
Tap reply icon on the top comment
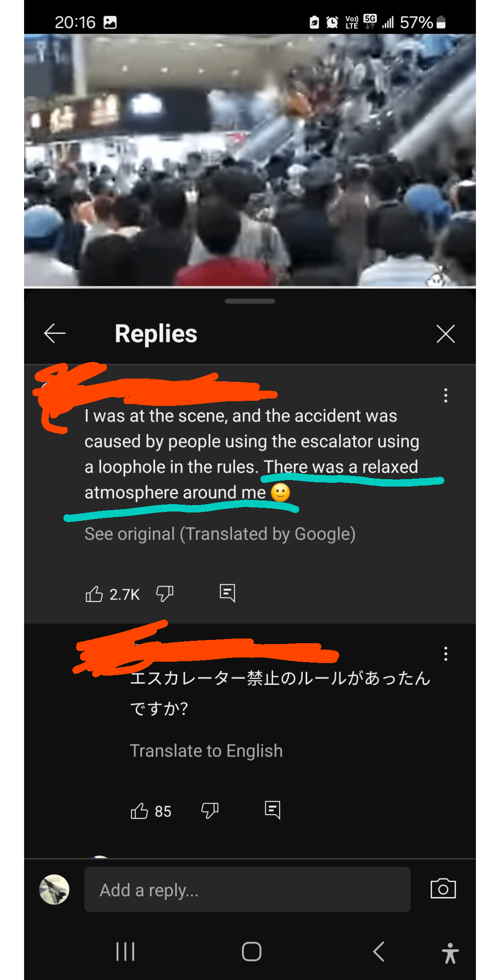click(227, 593)
